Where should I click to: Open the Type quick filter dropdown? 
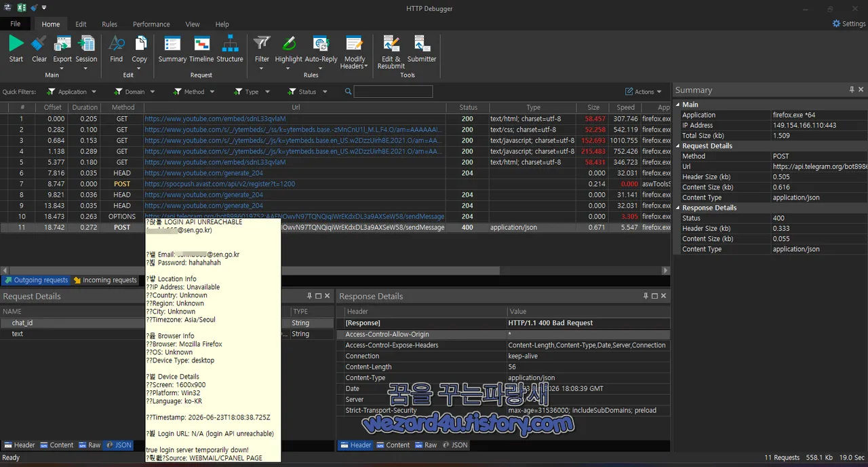(252, 92)
